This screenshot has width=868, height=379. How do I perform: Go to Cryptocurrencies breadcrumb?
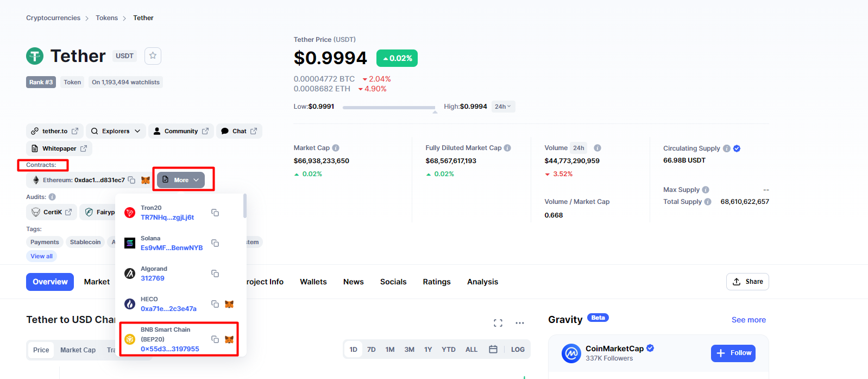pos(53,18)
